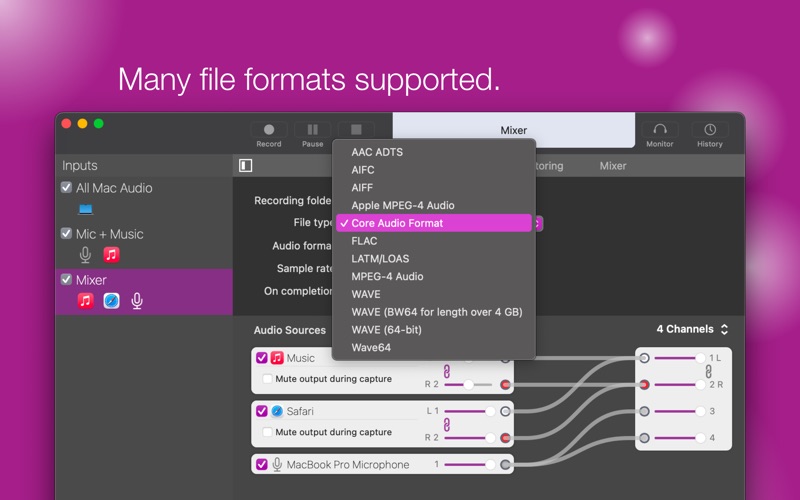
Task: Click the Safari icon in Mixer input
Action: click(x=111, y=301)
